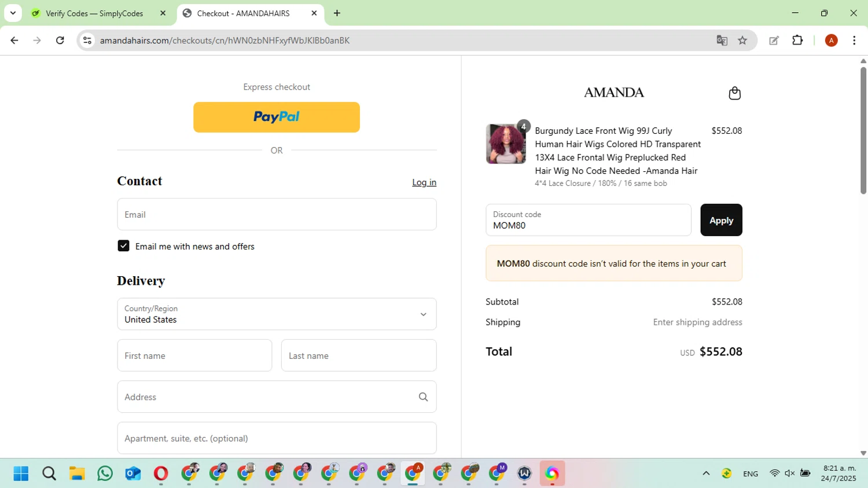Viewport: 868px width, 488px height.
Task: Open the Windows Start menu
Action: [x=21, y=474]
